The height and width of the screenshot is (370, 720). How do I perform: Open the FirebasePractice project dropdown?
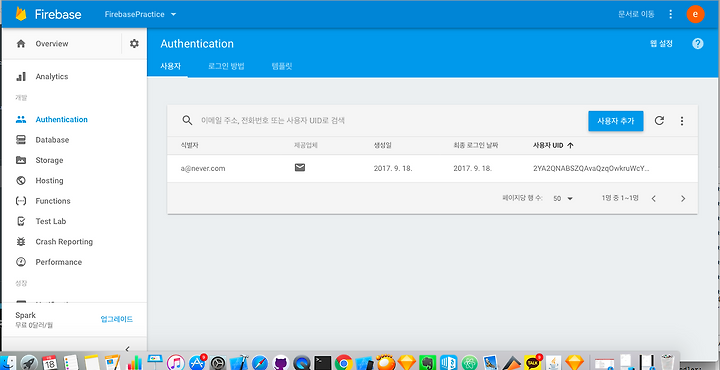pyautogui.click(x=140, y=14)
